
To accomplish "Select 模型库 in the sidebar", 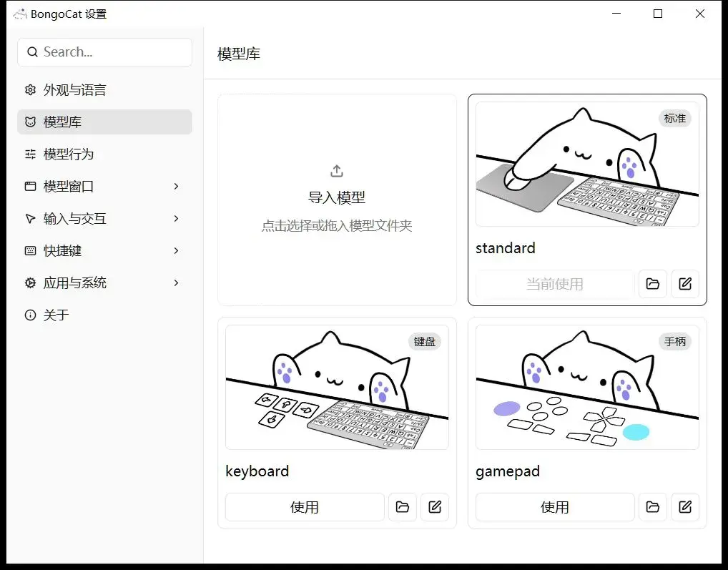I will click(x=104, y=122).
